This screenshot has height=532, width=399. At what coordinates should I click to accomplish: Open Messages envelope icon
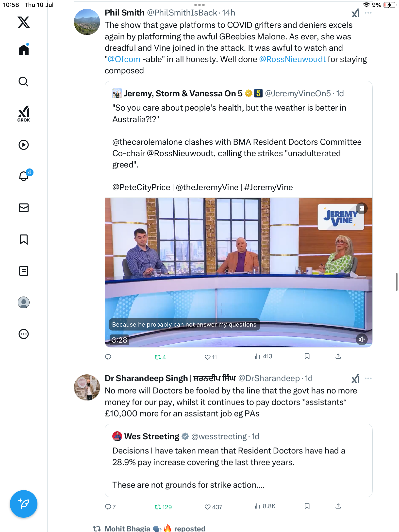(24, 208)
